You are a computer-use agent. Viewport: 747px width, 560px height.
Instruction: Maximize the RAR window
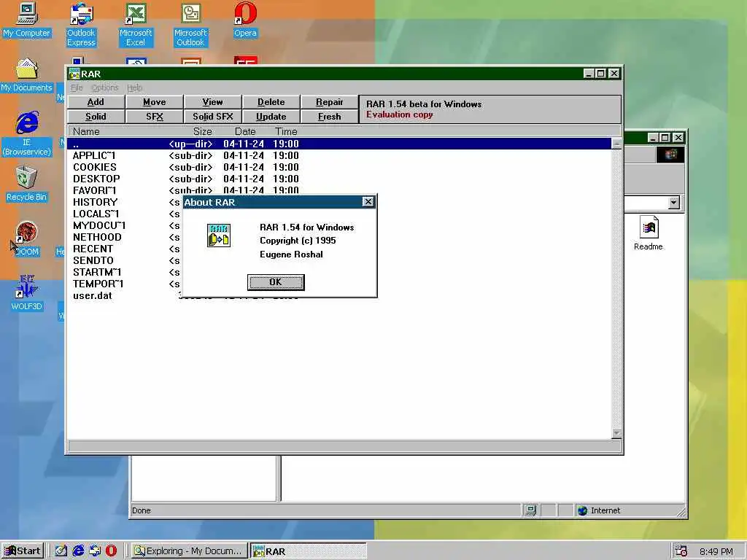pyautogui.click(x=601, y=74)
